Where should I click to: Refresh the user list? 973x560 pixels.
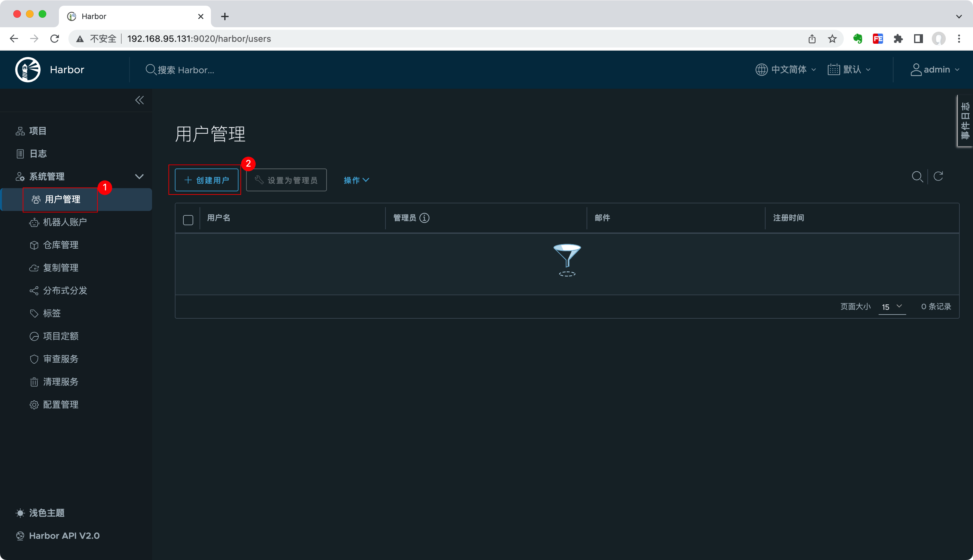coord(938,176)
